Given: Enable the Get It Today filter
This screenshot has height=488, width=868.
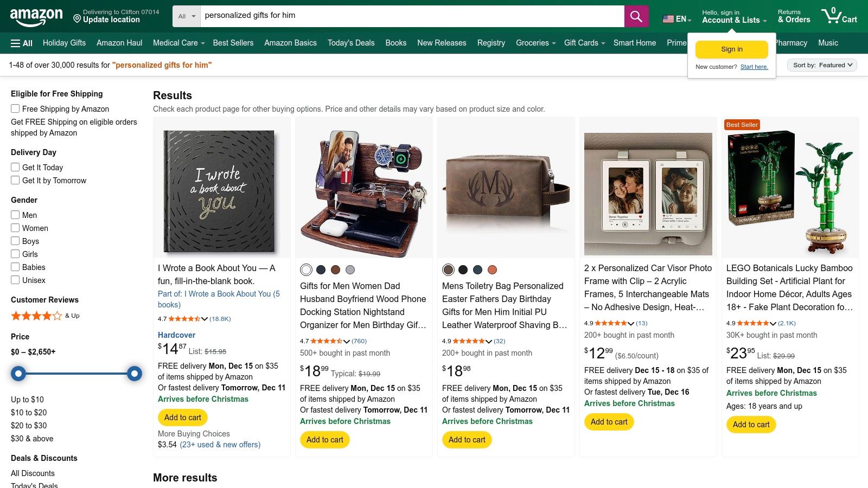Looking at the screenshot, I should tap(15, 167).
